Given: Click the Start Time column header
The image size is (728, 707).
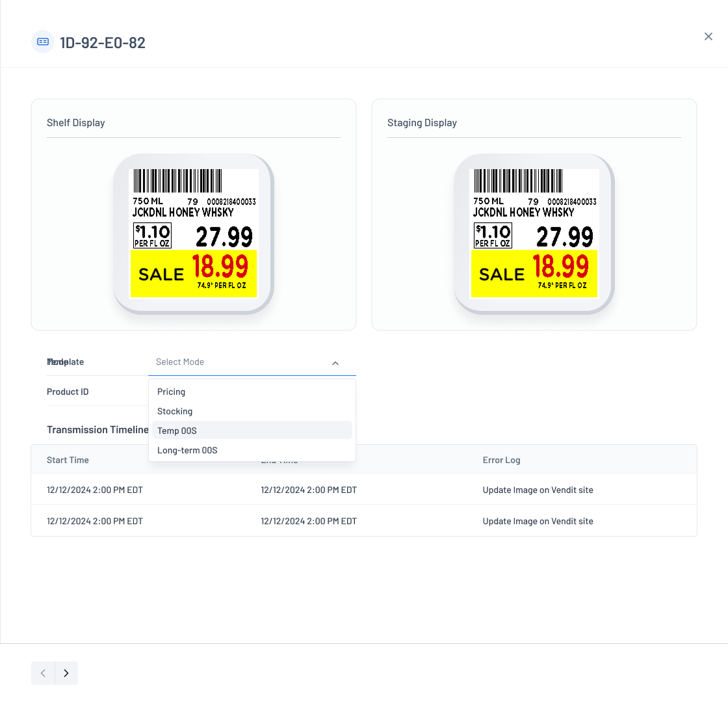Looking at the screenshot, I should tap(68, 460).
